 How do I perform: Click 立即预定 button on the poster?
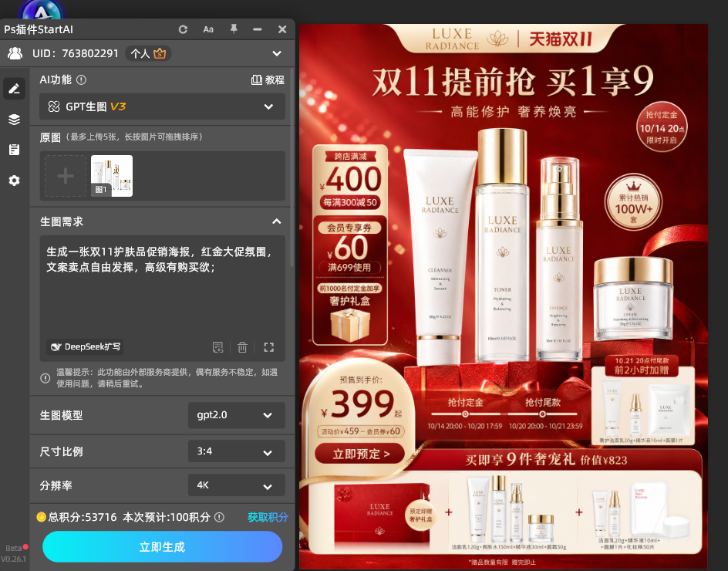click(360, 454)
